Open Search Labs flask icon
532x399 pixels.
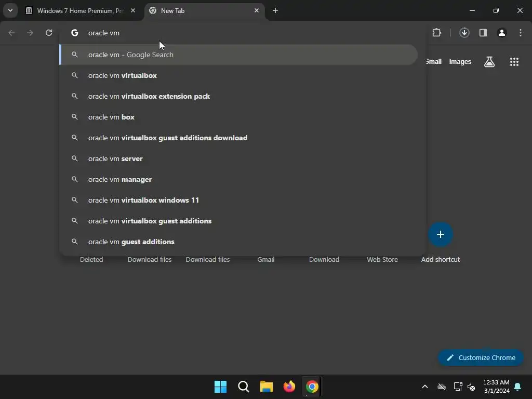click(x=489, y=62)
